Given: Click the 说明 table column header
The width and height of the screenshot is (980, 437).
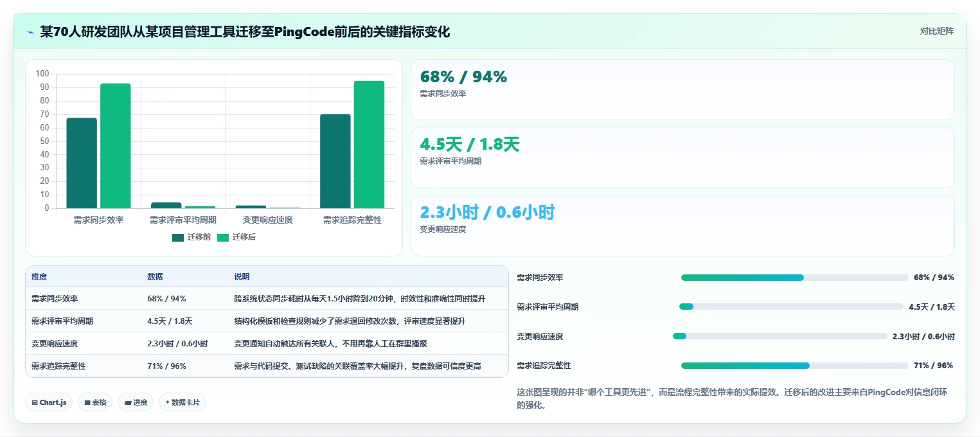Looking at the screenshot, I should click(242, 277).
